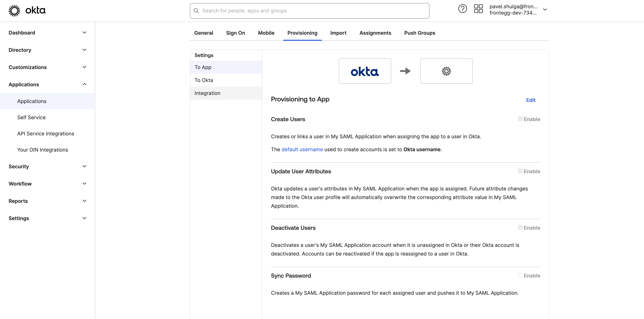Image resolution: width=644 pixels, height=319 pixels.
Task: Select To App in Settings list
Action: [x=226, y=67]
